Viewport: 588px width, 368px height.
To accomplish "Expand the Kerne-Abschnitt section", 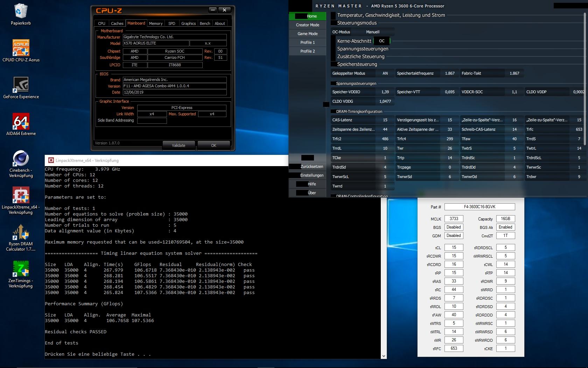I will (354, 41).
